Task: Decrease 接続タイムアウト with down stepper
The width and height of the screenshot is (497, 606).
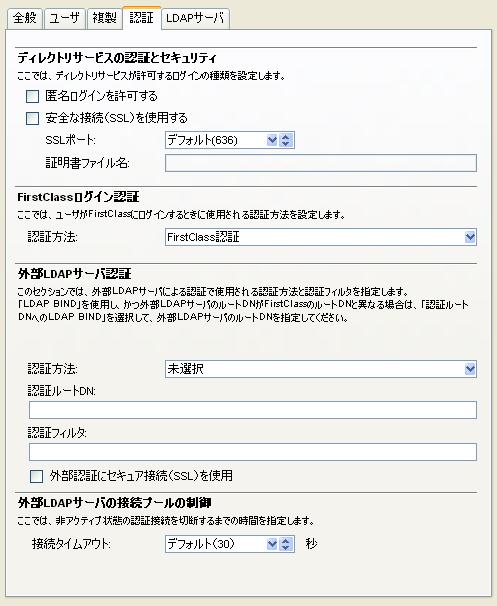Action: coord(286,547)
